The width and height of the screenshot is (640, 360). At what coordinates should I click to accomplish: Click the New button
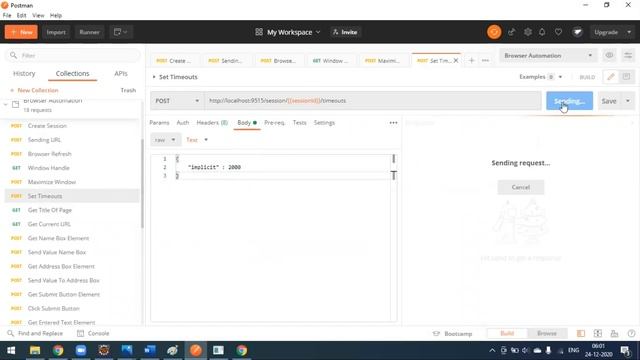coord(21,32)
